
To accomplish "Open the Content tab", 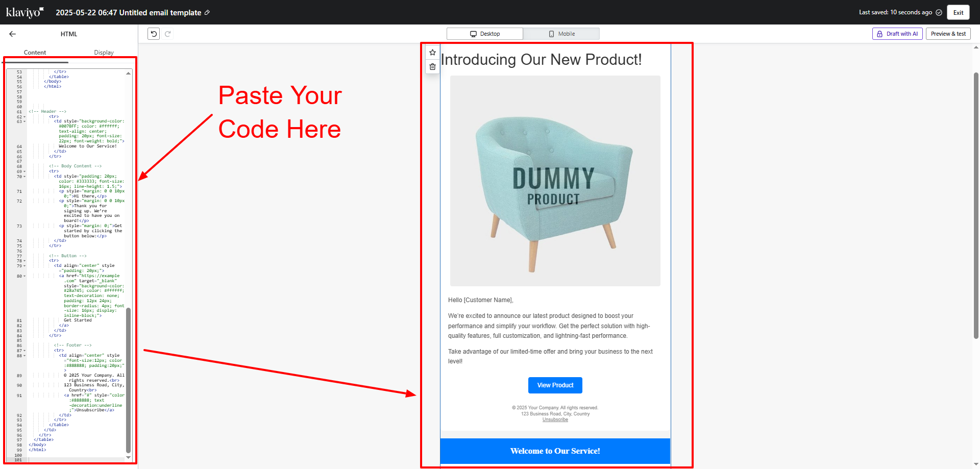I will point(35,53).
